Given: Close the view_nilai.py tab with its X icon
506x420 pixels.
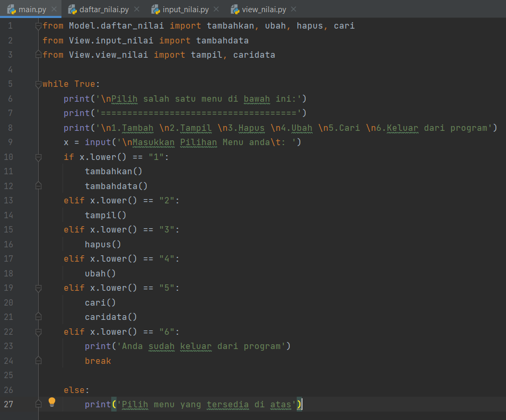Looking at the screenshot, I should 292,8.
